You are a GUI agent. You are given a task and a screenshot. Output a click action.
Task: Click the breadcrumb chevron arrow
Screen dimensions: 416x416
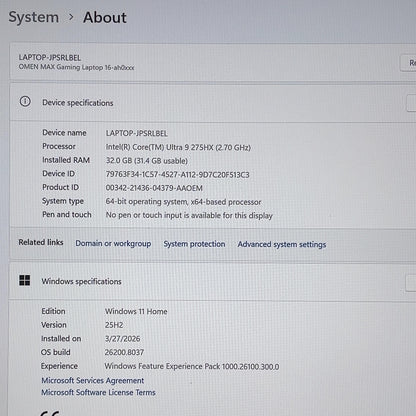click(71, 17)
